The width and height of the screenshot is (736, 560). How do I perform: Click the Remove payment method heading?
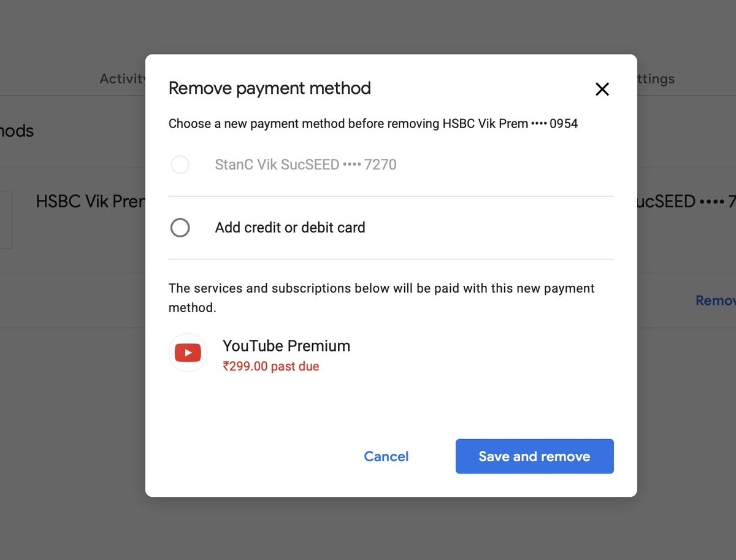[x=270, y=88]
